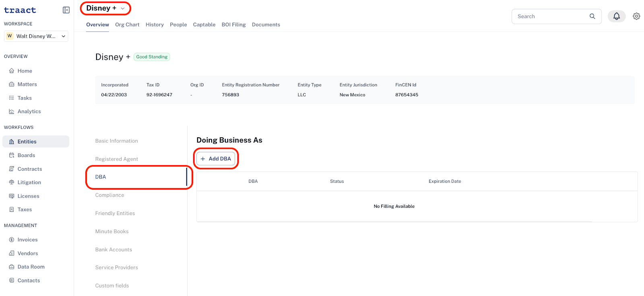Open the Org Chart tab
The height and width of the screenshot is (296, 644).
(127, 25)
